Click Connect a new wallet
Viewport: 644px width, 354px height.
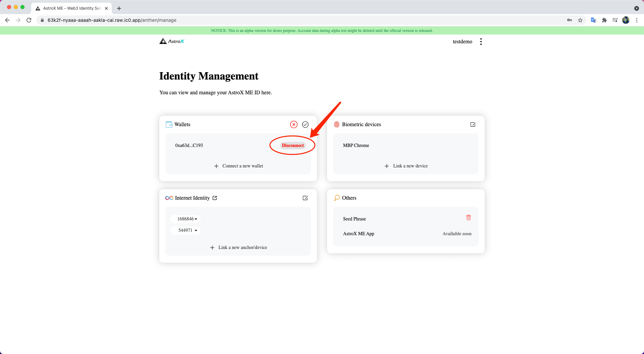(238, 166)
